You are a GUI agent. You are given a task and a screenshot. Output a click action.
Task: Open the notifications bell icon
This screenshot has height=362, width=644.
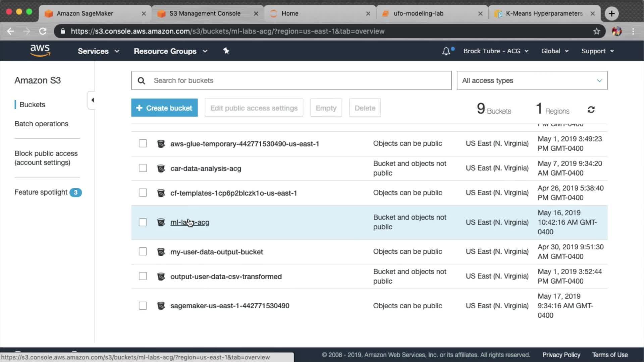tap(446, 51)
